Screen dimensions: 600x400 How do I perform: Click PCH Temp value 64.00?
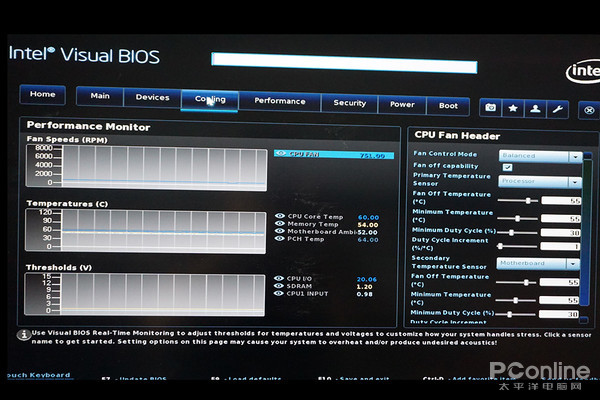[367, 240]
